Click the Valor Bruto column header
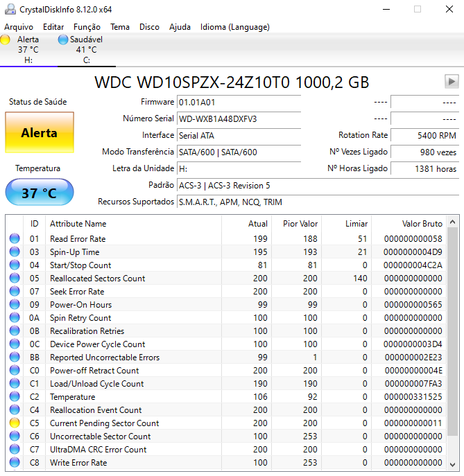Image resolution: width=464 pixels, height=476 pixels. pyautogui.click(x=409, y=224)
